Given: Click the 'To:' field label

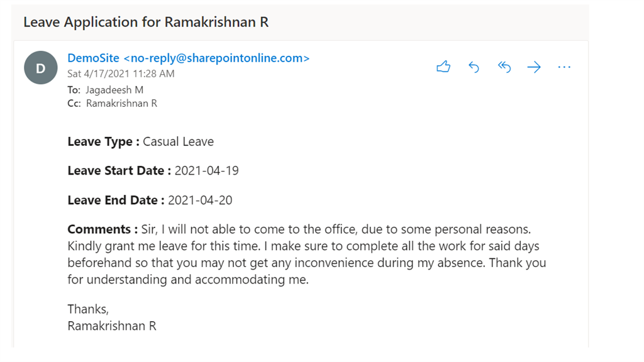Looking at the screenshot, I should click(x=72, y=90).
